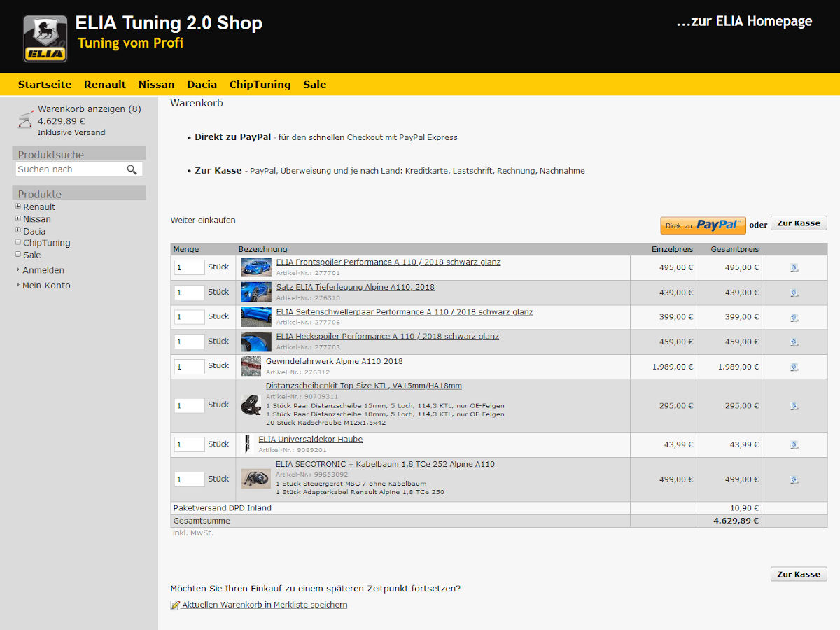This screenshot has height=630, width=840.
Task: Click the upper Zur Kasse button
Action: point(799,223)
